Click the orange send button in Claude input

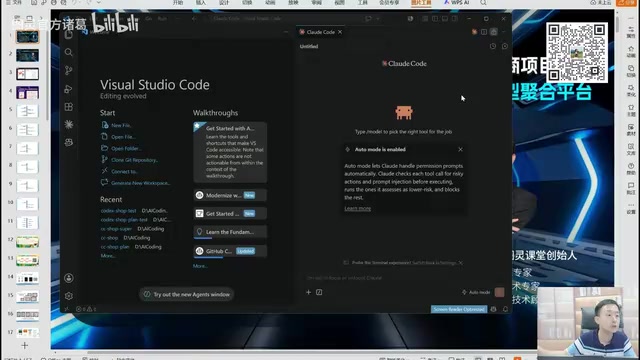click(499, 292)
